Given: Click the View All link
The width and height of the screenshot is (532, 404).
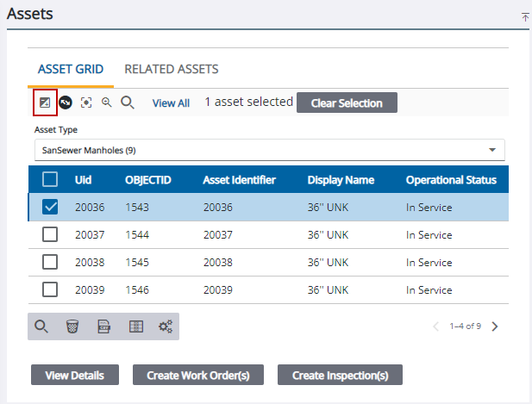Looking at the screenshot, I should point(171,103).
